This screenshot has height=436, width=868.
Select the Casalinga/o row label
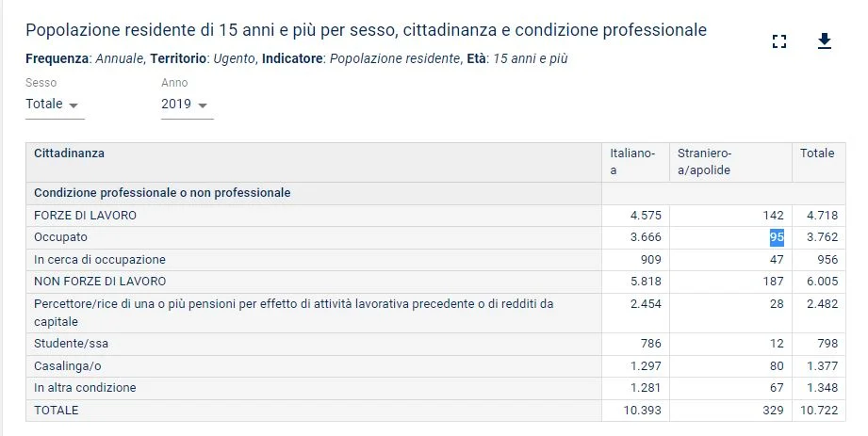point(68,365)
